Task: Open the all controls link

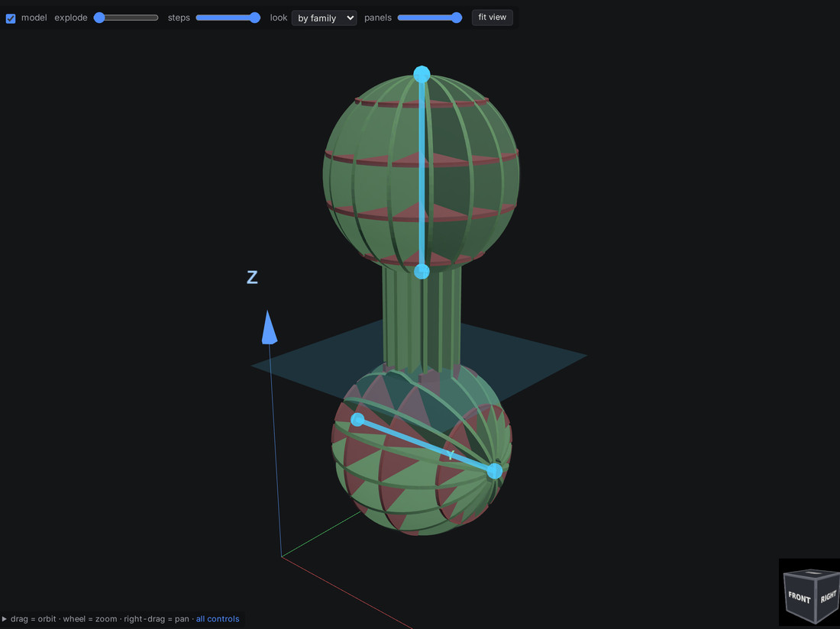Action: tap(218, 619)
